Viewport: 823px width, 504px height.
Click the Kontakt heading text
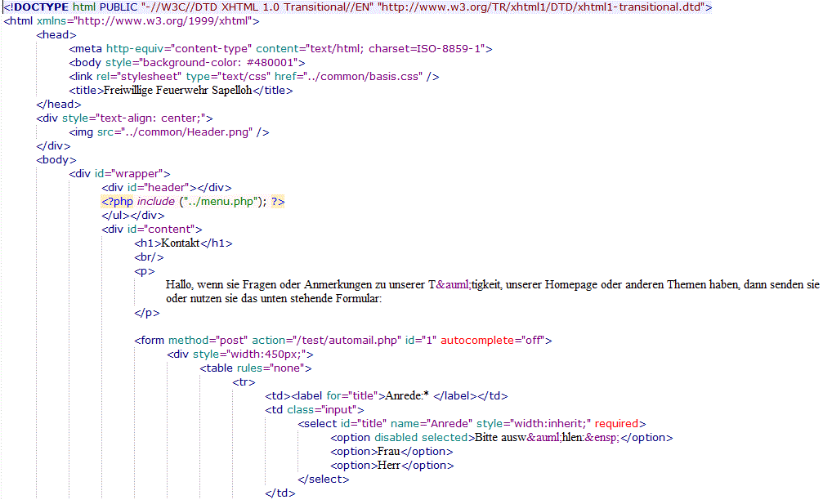click(x=181, y=243)
